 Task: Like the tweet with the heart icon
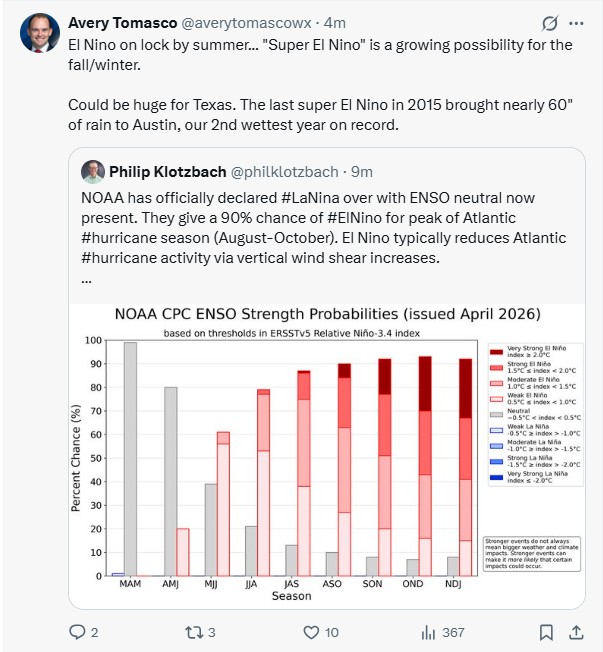coord(311,632)
